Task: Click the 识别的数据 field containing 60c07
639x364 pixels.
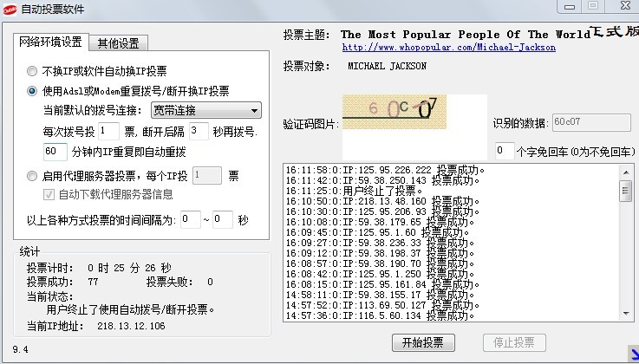Action: tap(586, 123)
